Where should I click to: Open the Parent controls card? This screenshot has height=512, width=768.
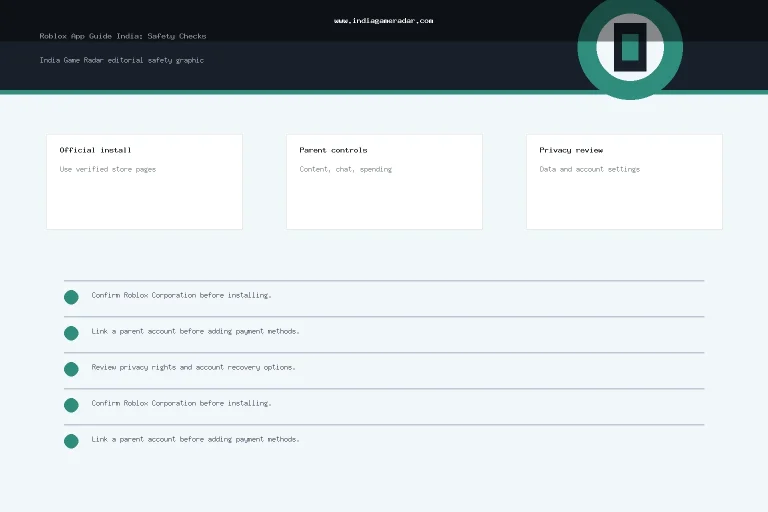tap(384, 182)
